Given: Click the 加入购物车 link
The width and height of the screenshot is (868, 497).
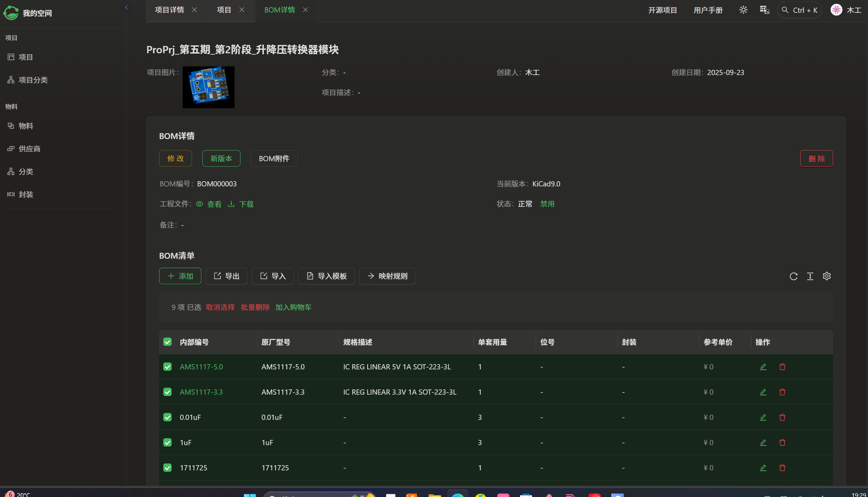Looking at the screenshot, I should click(293, 307).
